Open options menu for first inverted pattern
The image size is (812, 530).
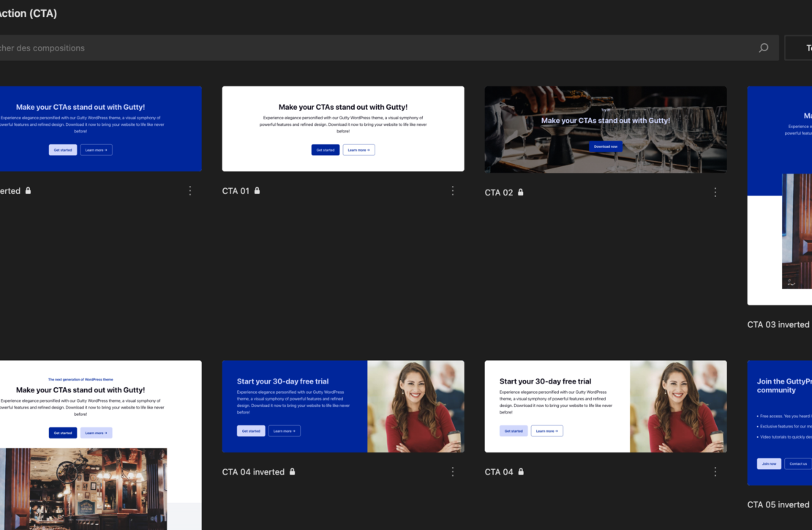point(190,190)
